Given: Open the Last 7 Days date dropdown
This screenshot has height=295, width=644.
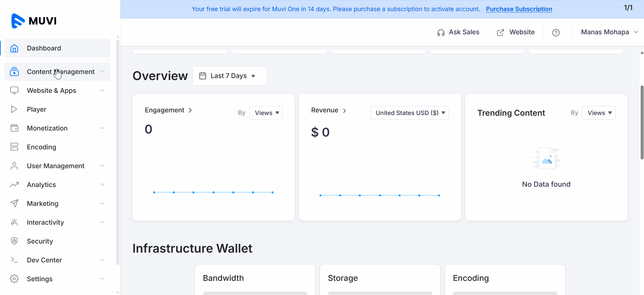Looking at the screenshot, I should click(230, 76).
